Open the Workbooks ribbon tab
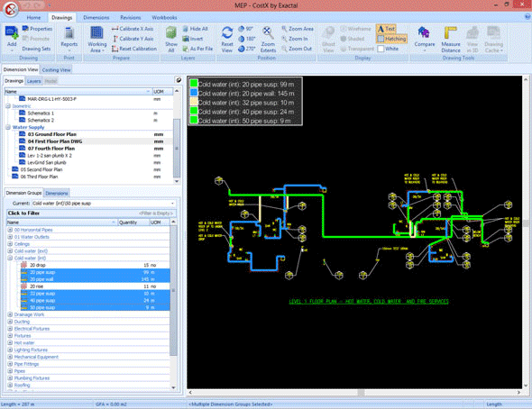Viewport: 532px width, 409px height. coord(164,18)
